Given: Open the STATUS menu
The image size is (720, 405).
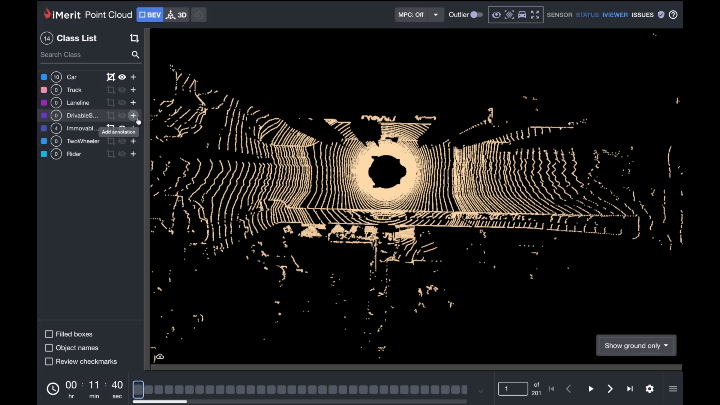Looking at the screenshot, I should tap(587, 15).
